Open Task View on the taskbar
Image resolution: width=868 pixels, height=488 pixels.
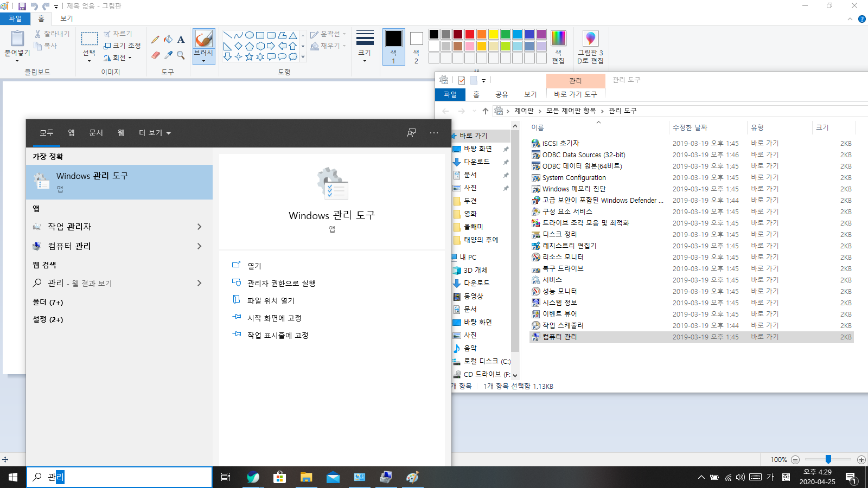[x=226, y=477]
